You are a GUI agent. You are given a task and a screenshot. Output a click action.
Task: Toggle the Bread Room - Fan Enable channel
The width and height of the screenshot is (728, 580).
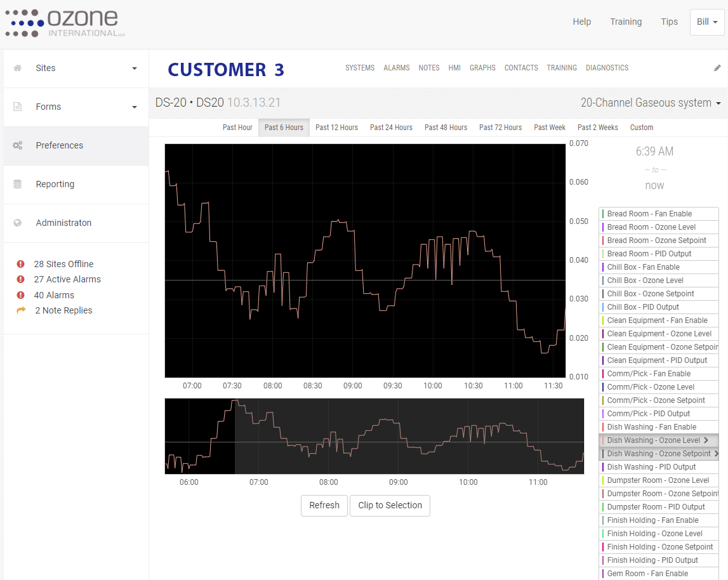pos(658,213)
